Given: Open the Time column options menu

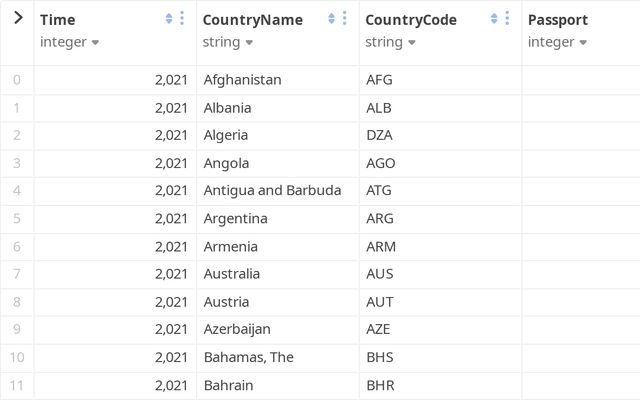Looking at the screenshot, I should (181, 19).
